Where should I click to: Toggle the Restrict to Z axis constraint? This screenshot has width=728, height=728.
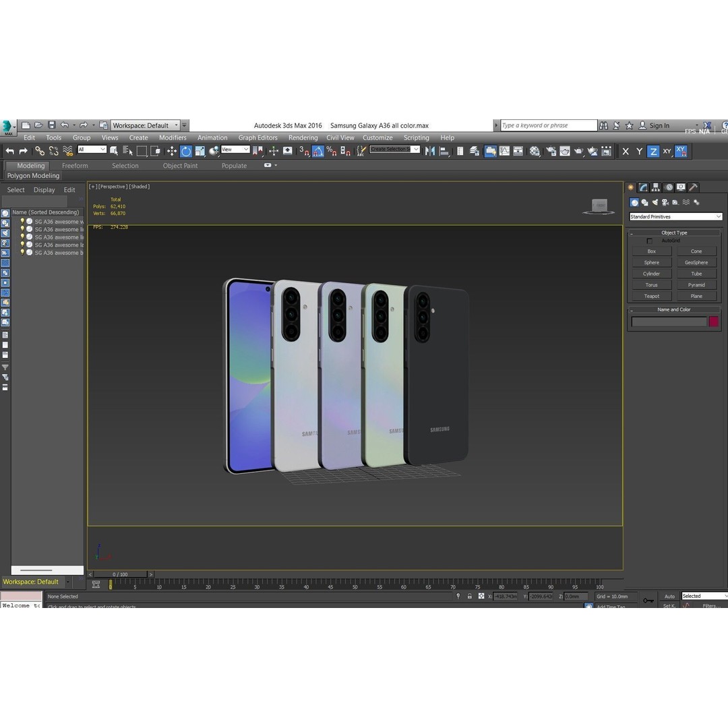(653, 152)
